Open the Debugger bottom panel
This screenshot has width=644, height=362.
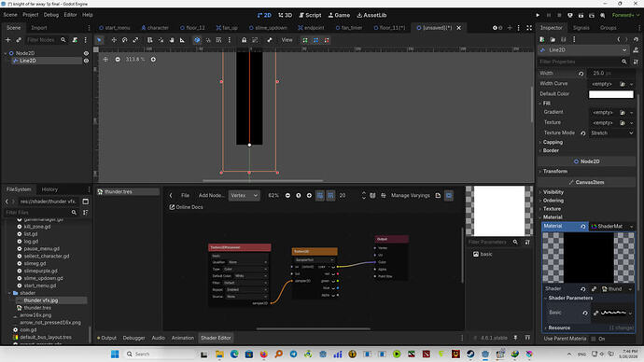point(133,338)
